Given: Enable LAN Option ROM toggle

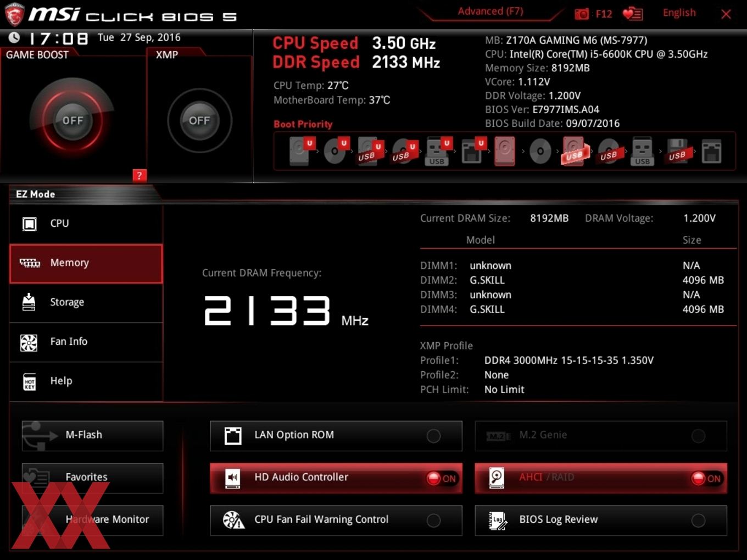Looking at the screenshot, I should tap(433, 436).
